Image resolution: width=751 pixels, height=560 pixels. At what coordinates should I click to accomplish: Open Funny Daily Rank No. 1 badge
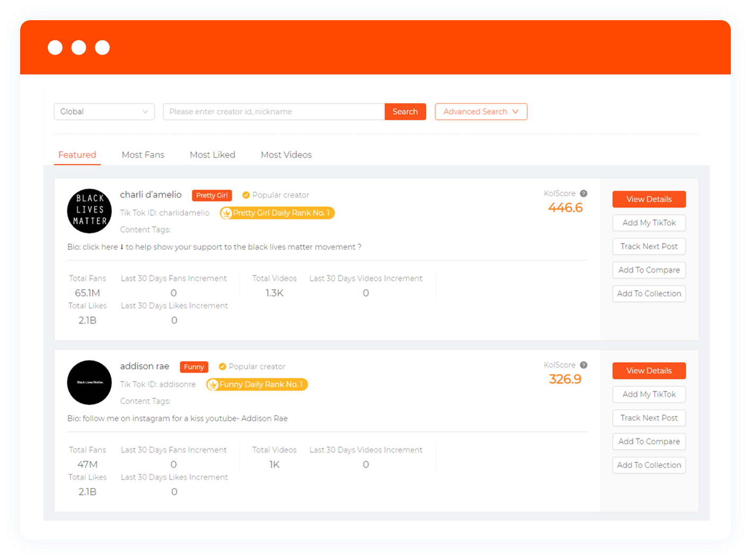click(257, 384)
